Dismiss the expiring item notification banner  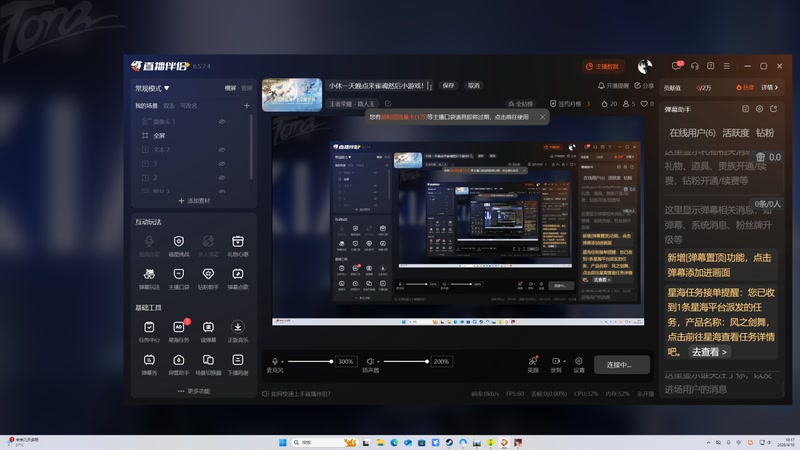542,117
